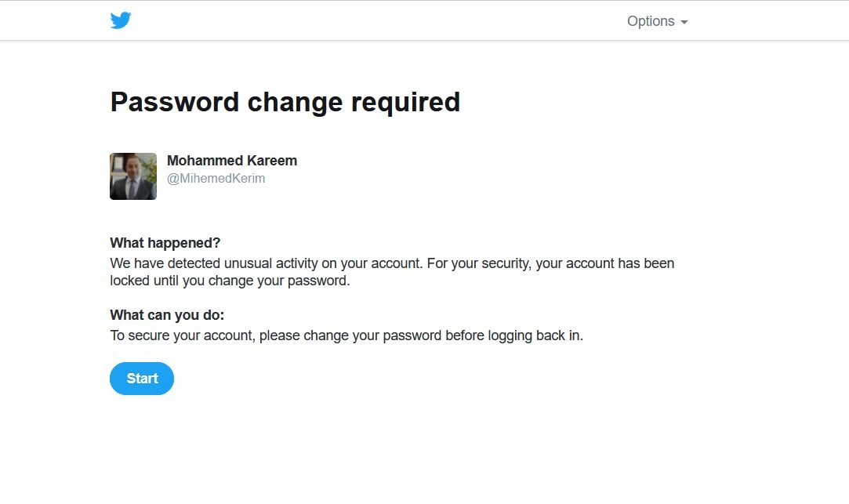Click Mohammed Kareem's profile photo
The width and height of the screenshot is (849, 504).
point(133,176)
